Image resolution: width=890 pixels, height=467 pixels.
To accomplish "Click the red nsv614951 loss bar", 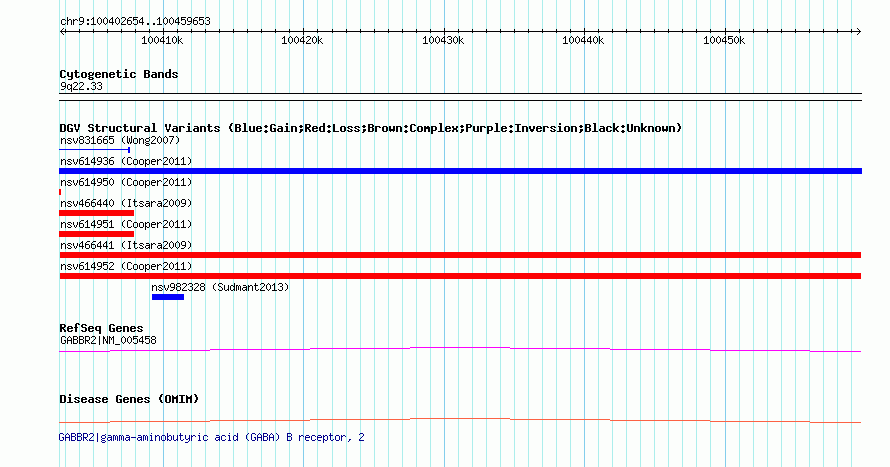I will (x=96, y=234).
